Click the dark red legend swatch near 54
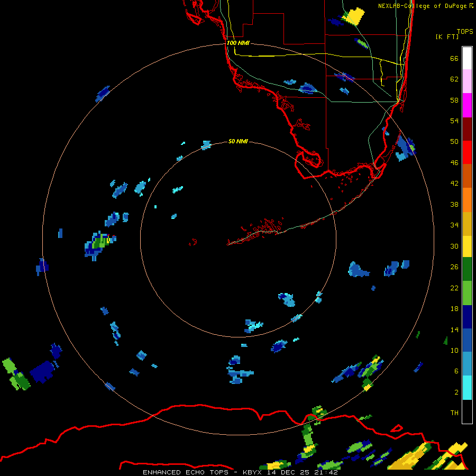476x476 pixels. click(x=467, y=129)
